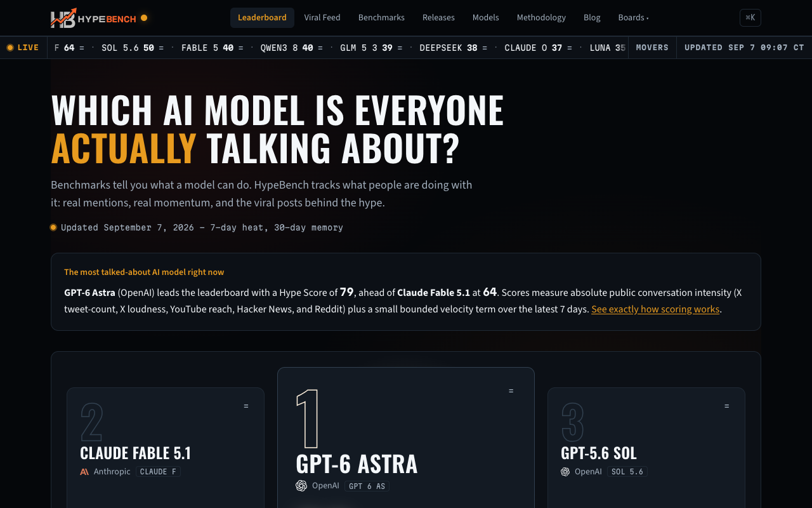Click the large outlined rank number 1
This screenshot has width=812, height=508.
pyautogui.click(x=308, y=419)
